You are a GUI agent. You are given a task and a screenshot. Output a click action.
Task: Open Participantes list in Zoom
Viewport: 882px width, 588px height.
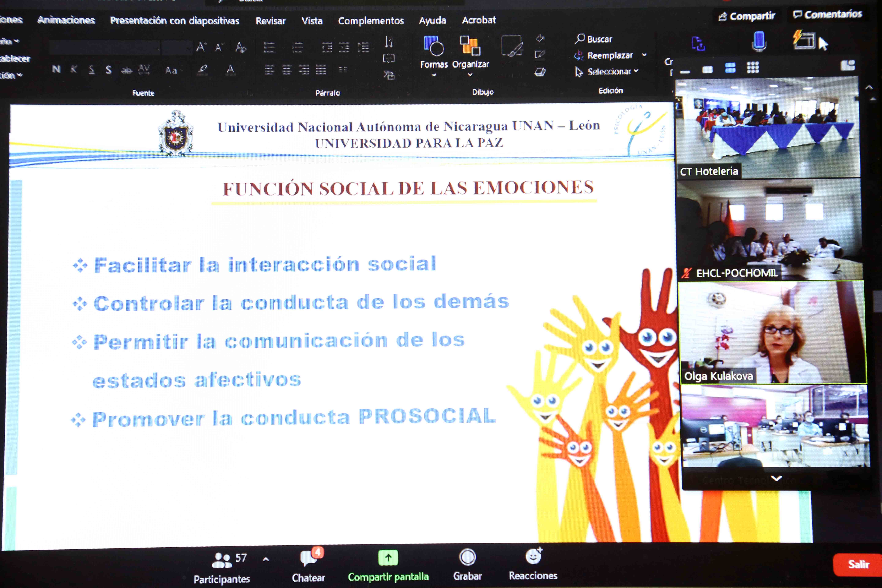(222, 568)
